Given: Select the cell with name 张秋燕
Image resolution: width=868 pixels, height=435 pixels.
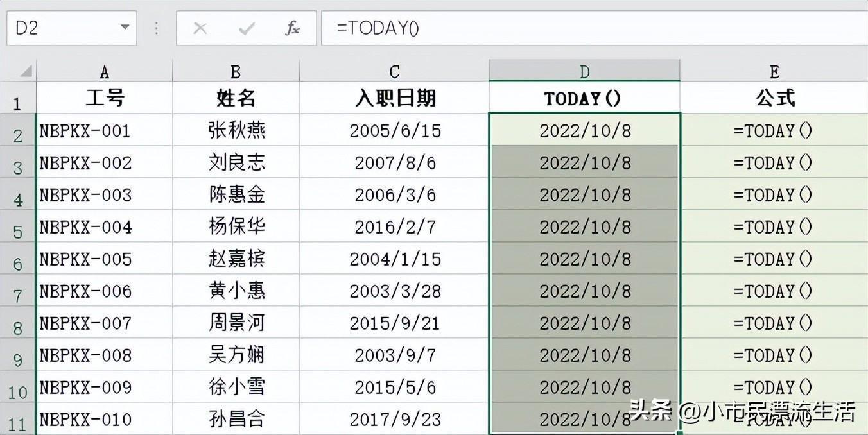Looking at the screenshot, I should point(236,131).
